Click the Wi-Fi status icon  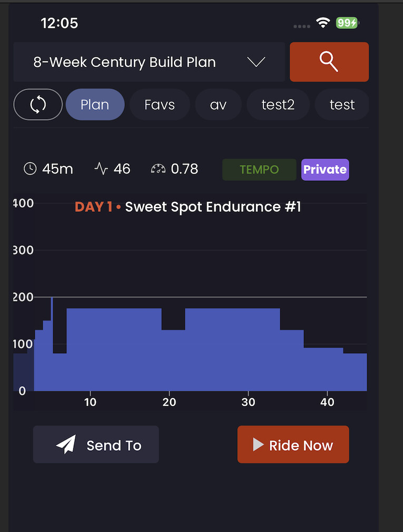click(x=322, y=23)
